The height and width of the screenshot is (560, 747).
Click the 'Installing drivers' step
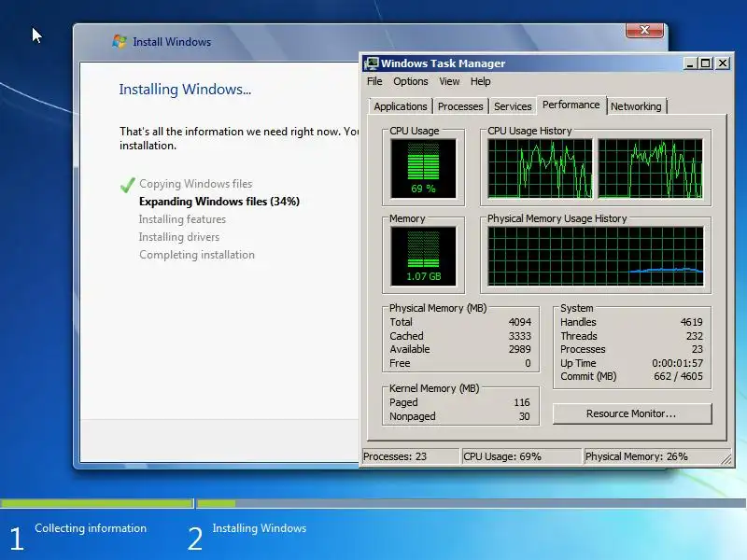179,237
